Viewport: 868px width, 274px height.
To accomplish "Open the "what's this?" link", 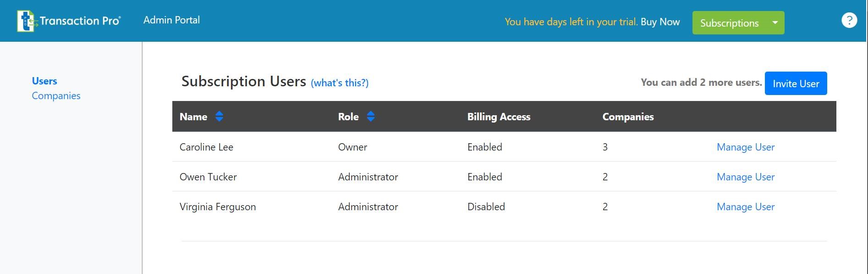I will point(340,83).
